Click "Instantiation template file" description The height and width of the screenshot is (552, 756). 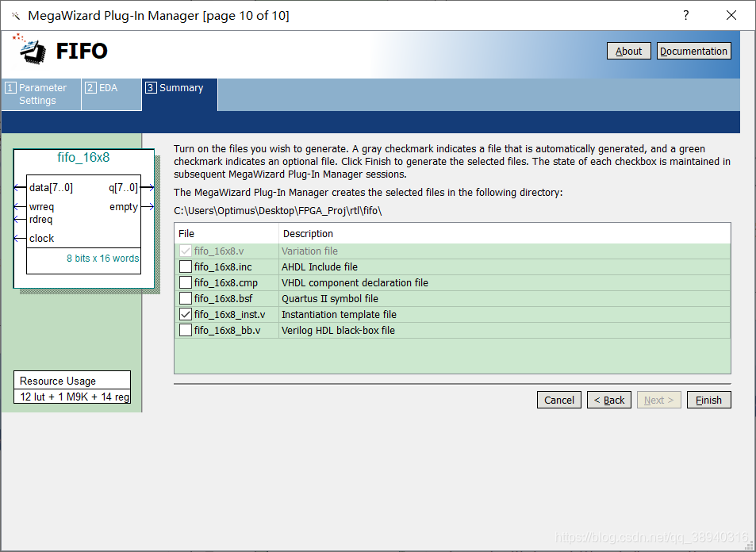click(x=339, y=314)
